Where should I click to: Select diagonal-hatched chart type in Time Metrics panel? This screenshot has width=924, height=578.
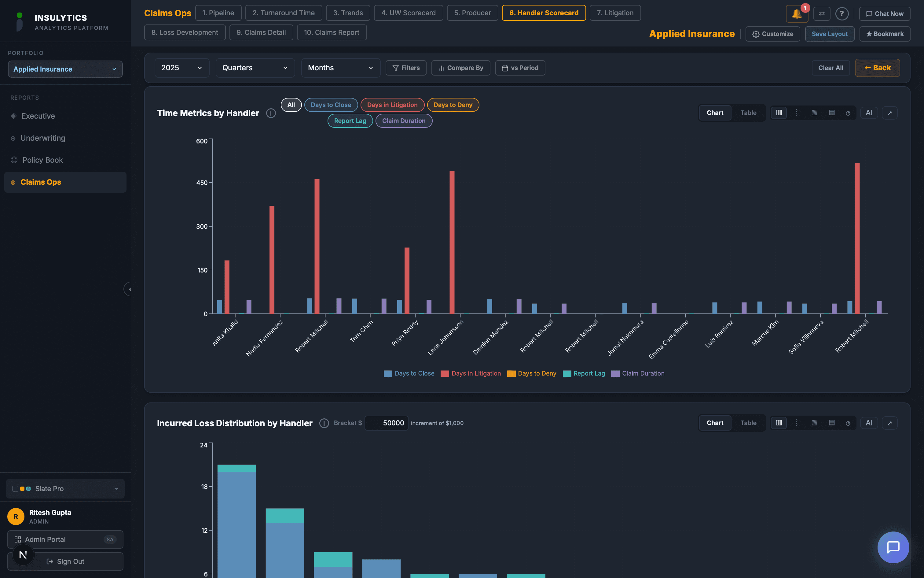(x=814, y=113)
